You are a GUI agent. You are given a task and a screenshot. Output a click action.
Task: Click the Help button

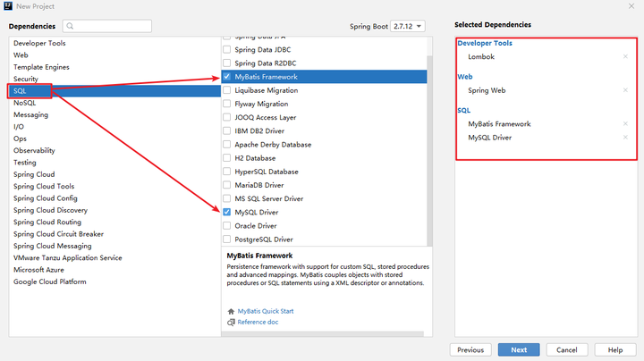(x=615, y=350)
